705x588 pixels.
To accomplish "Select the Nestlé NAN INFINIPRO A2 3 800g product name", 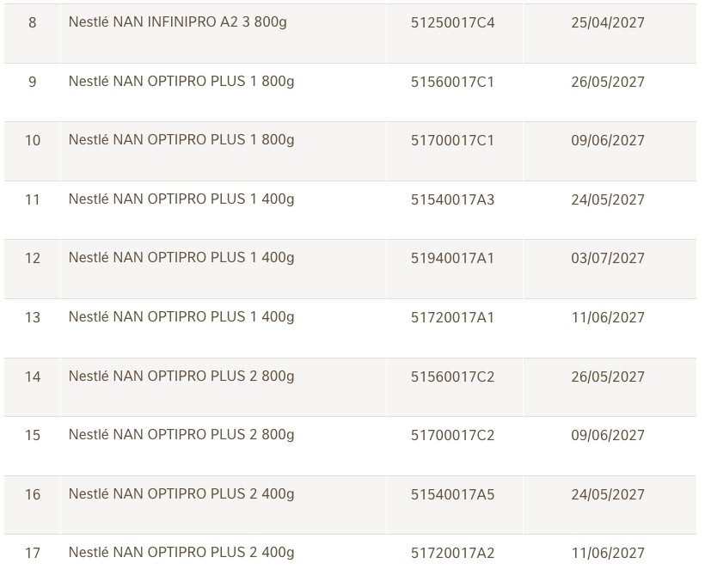I will [177, 22].
